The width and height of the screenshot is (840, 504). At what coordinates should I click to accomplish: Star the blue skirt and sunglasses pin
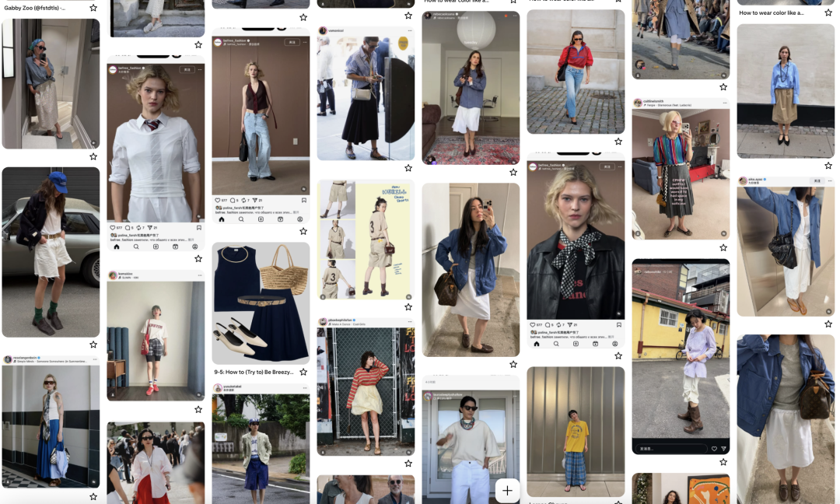coord(93,496)
